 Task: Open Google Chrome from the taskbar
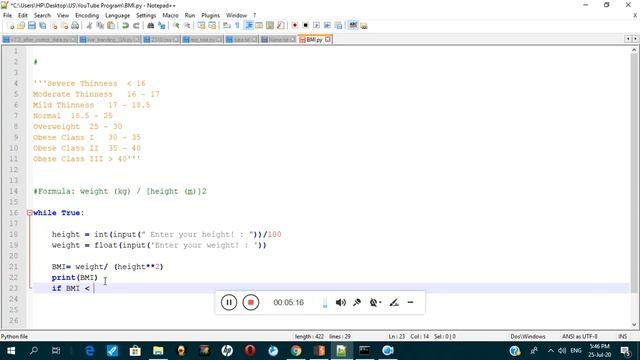(x=296, y=351)
